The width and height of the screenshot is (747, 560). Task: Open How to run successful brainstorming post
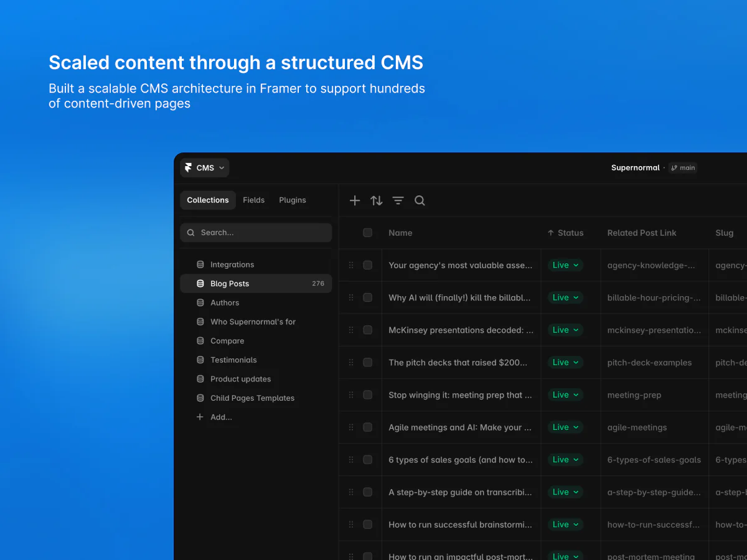(461, 525)
